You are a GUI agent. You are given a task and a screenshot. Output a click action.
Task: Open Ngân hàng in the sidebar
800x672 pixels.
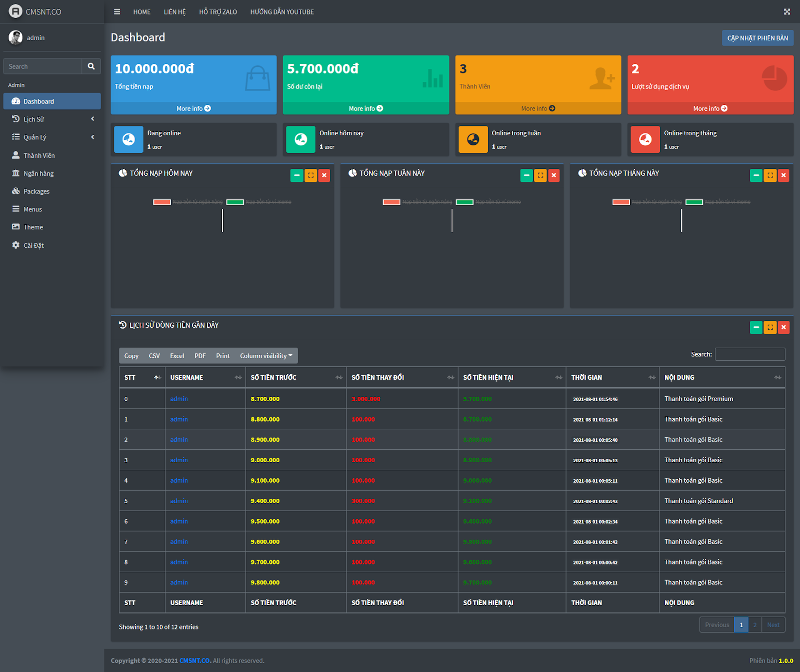[x=52, y=173]
